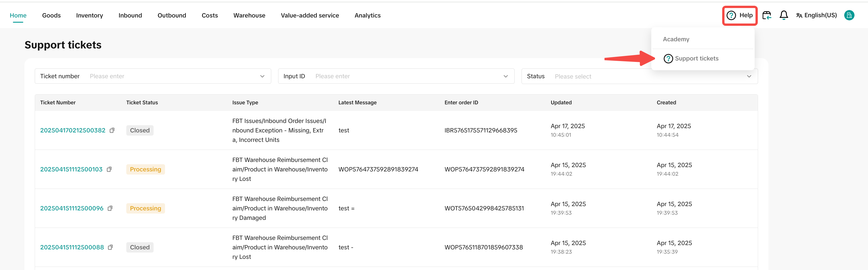The image size is (868, 270).
Task: Open Academy from the Help dropdown
Action: pos(676,39)
